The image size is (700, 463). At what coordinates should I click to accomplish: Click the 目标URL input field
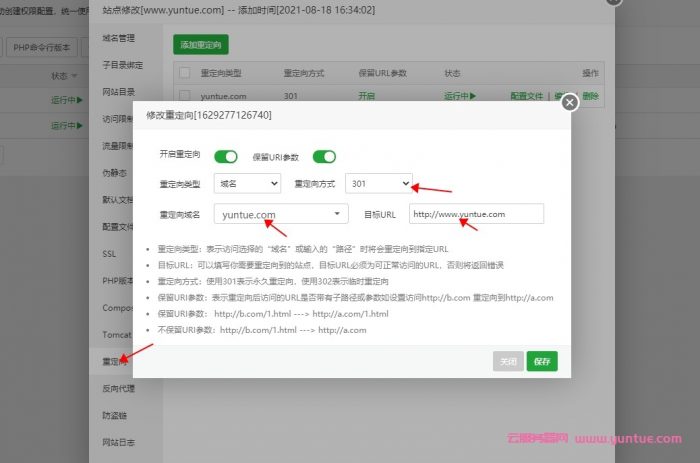[477, 214]
